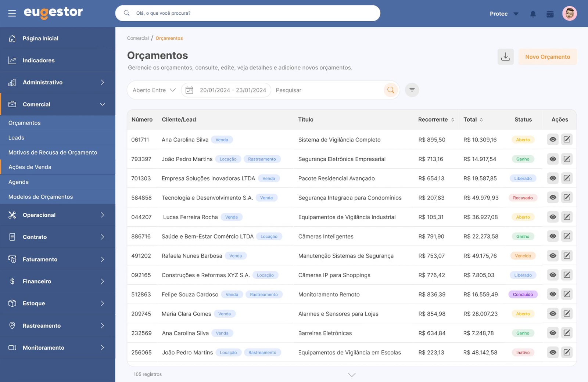The image size is (588, 382).
Task: View details of budget 061711
Action: pyautogui.click(x=553, y=140)
